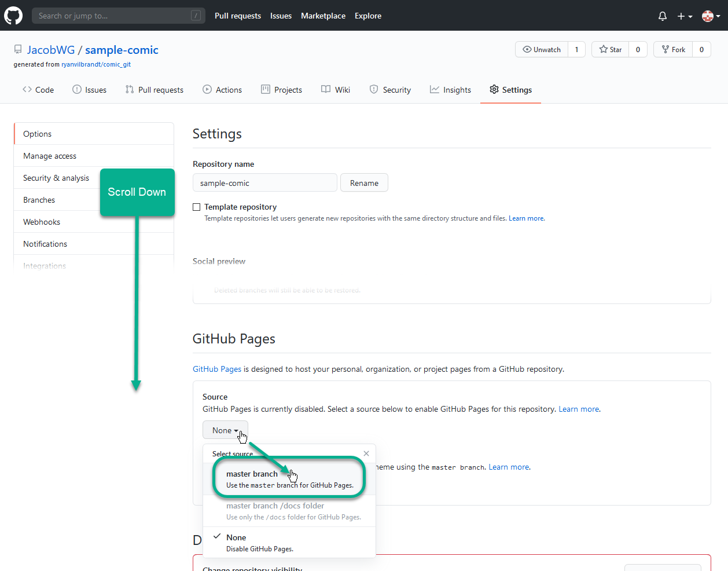The width and height of the screenshot is (728, 571).
Task: Switch to the Code tab
Action: (x=38, y=90)
